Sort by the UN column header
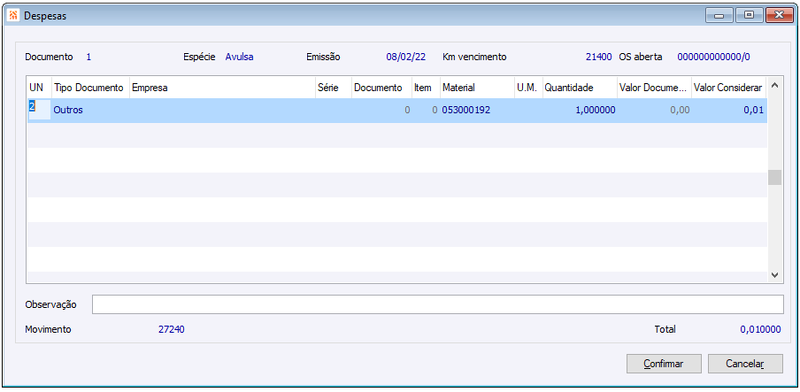Screen dimensions: 800x392 point(39,88)
